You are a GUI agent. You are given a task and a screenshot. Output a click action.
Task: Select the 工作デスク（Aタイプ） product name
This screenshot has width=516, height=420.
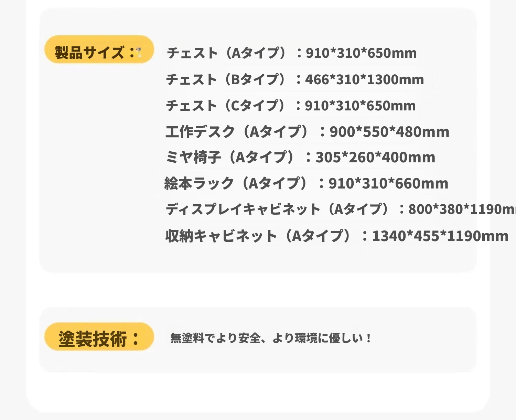coord(238,132)
